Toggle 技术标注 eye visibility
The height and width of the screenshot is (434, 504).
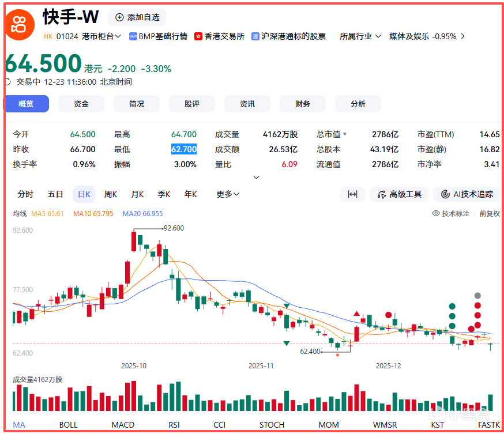click(436, 213)
